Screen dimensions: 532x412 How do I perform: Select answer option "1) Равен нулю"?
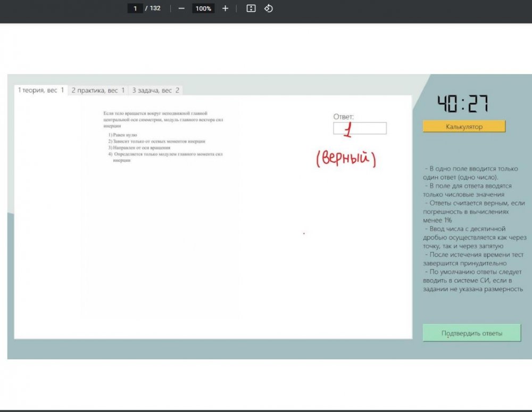click(122, 135)
